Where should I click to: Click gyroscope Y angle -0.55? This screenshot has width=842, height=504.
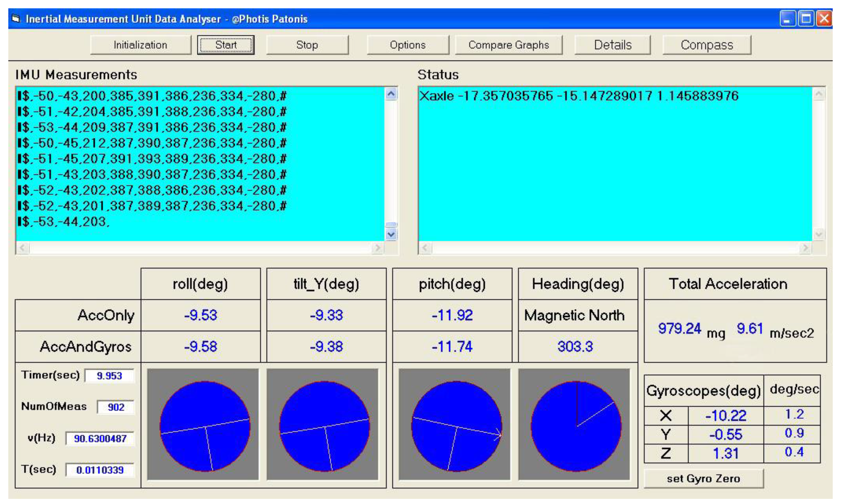point(726,435)
